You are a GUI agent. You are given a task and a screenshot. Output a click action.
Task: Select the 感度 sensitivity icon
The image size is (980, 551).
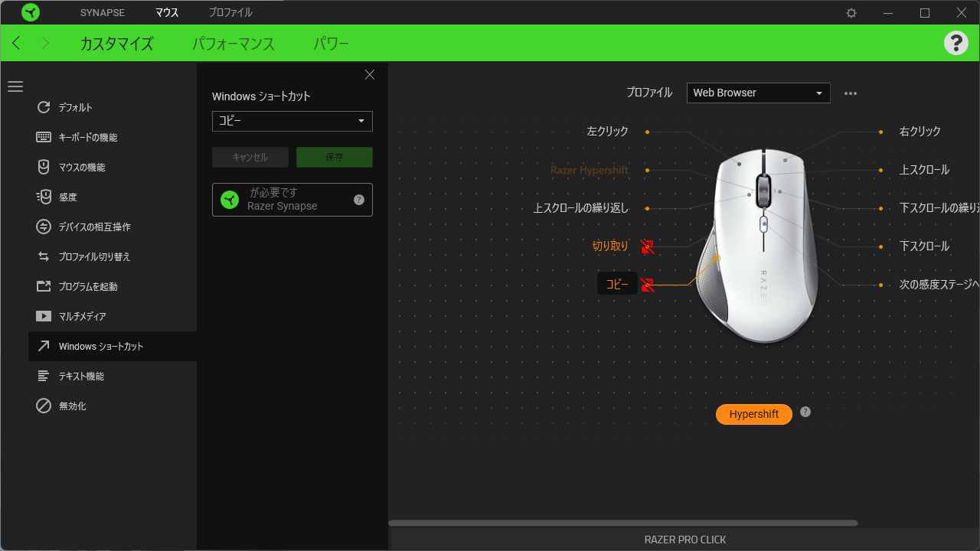pyautogui.click(x=44, y=197)
